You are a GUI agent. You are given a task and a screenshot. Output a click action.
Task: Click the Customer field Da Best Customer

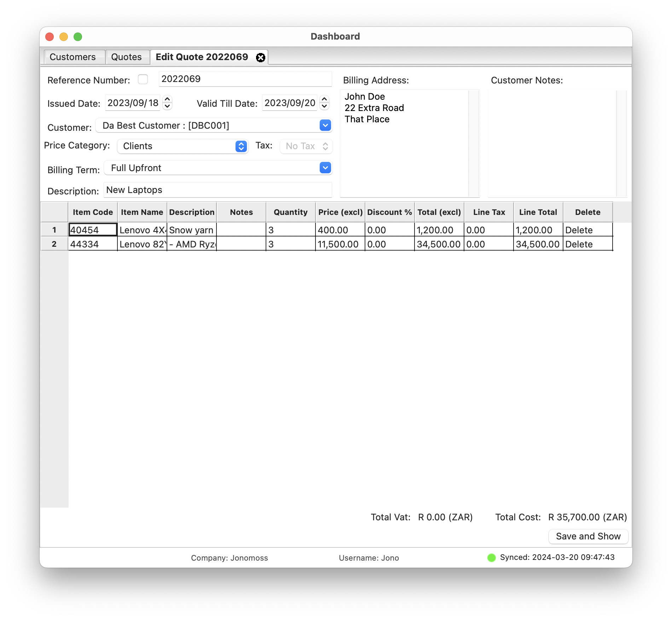pyautogui.click(x=214, y=125)
